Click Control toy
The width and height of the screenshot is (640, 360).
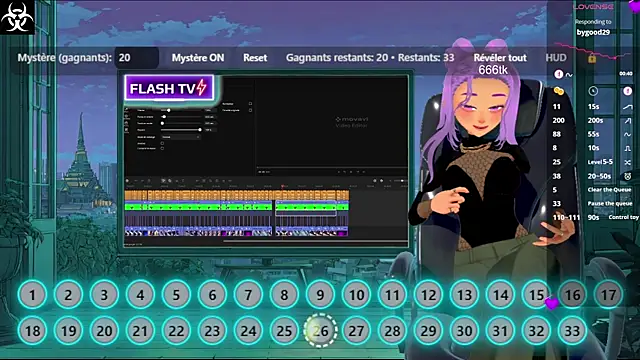tap(624, 217)
